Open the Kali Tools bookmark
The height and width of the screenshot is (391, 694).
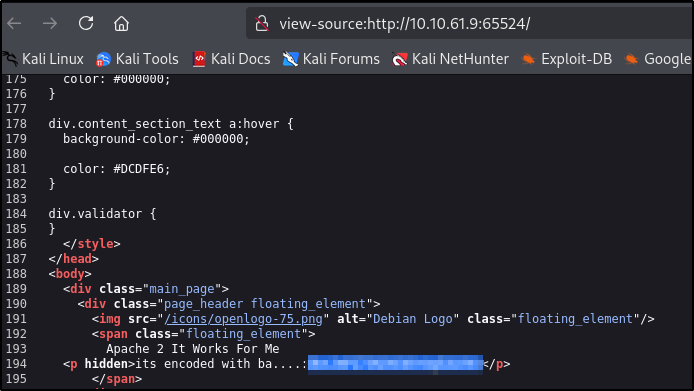click(137, 59)
